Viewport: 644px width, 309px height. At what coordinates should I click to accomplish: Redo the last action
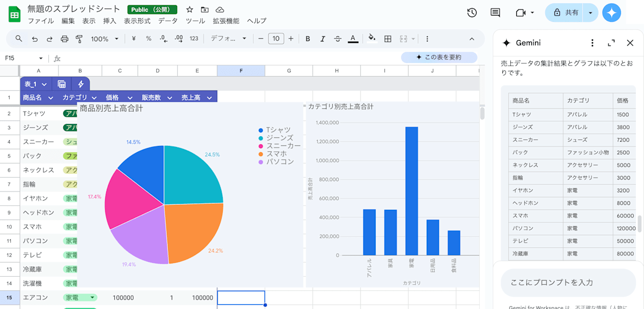tap(49, 39)
